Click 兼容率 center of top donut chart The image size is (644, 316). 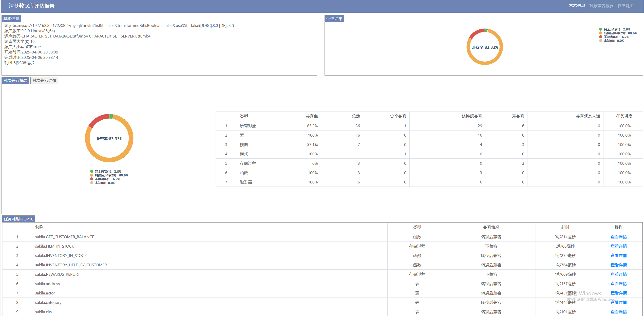click(x=485, y=47)
